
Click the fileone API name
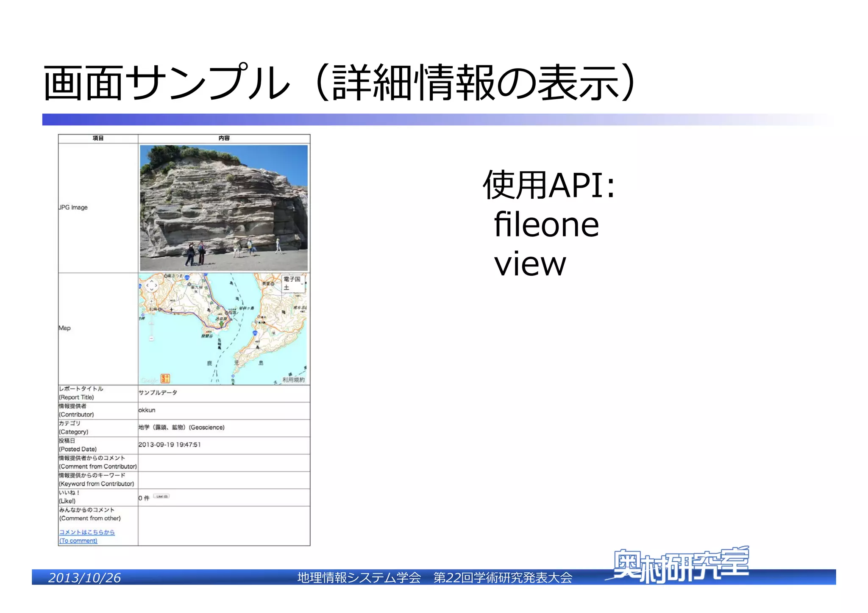point(546,224)
